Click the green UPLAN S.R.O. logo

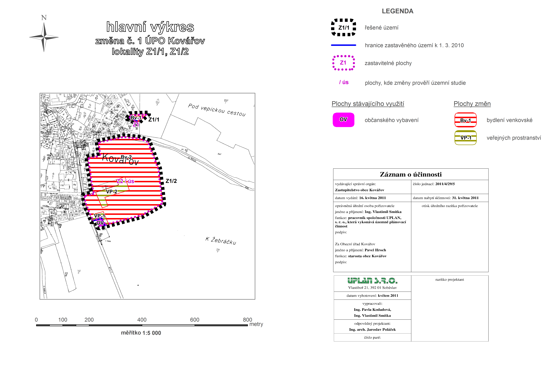click(372, 281)
